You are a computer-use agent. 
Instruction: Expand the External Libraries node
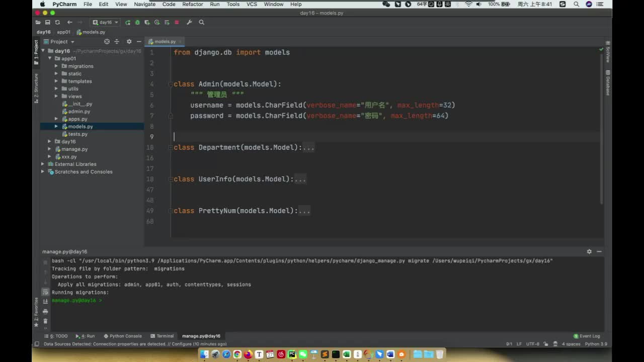(43, 164)
